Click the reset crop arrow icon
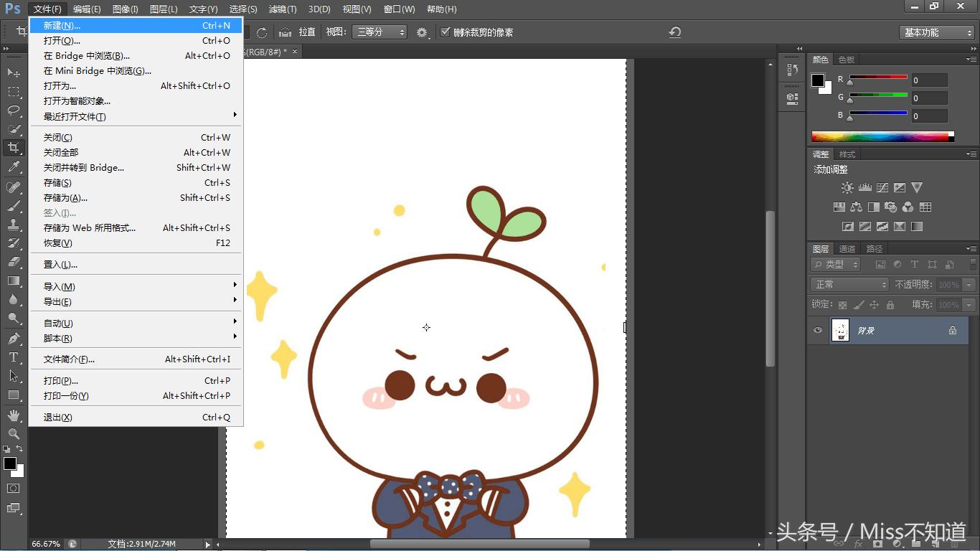Image resolution: width=980 pixels, height=551 pixels. pos(674,32)
